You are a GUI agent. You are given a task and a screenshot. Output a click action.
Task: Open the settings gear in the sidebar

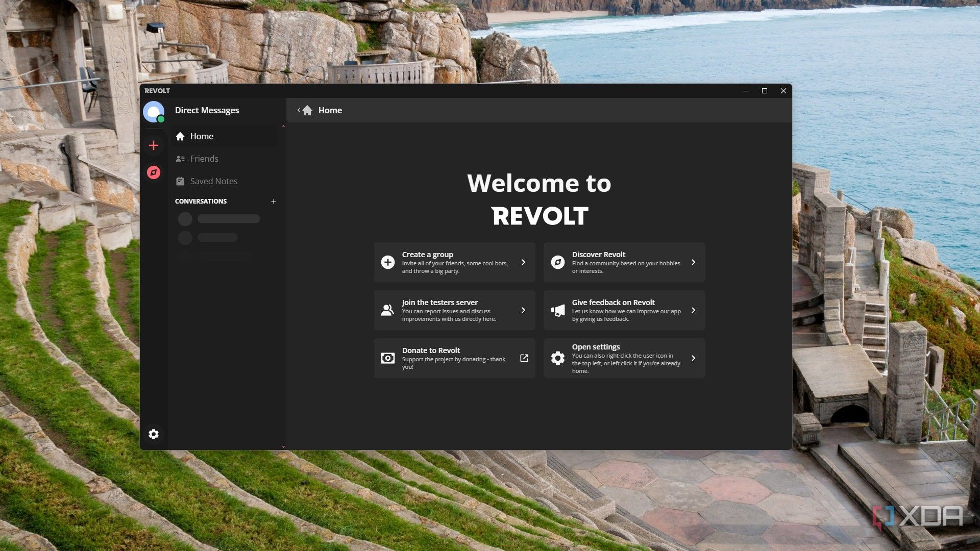(154, 434)
